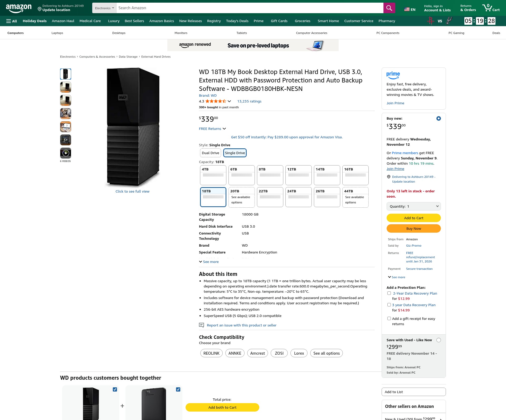Click the Brand: WD link

tap(208, 96)
